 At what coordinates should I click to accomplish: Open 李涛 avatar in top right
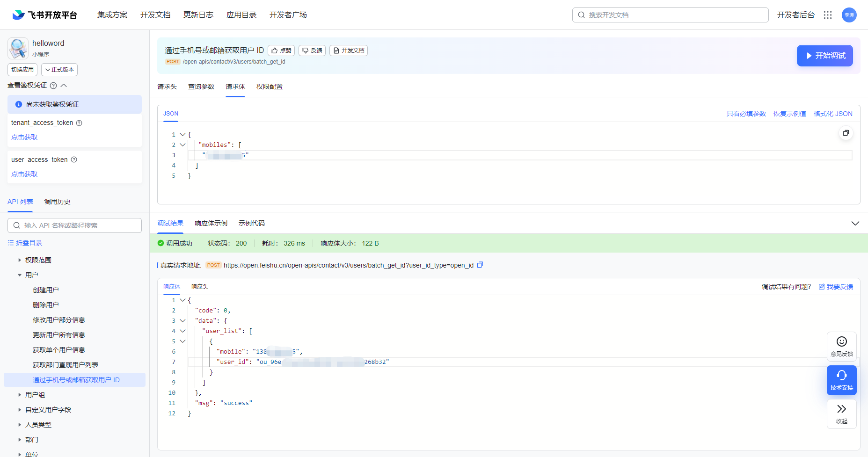pyautogui.click(x=849, y=15)
